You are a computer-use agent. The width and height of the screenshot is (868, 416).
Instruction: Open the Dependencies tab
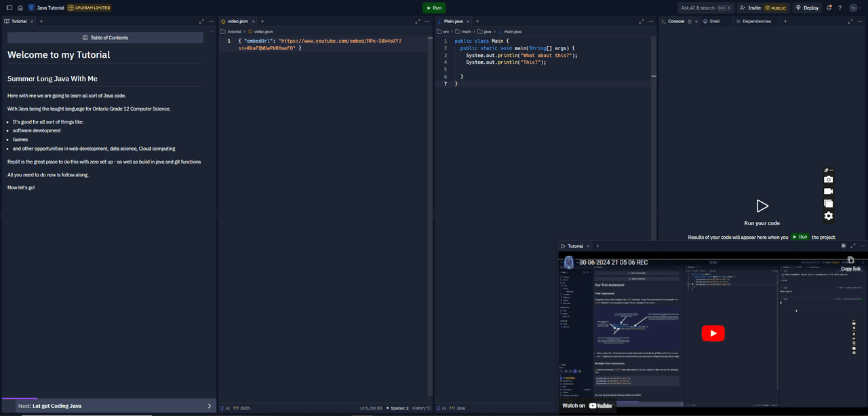[x=756, y=22]
